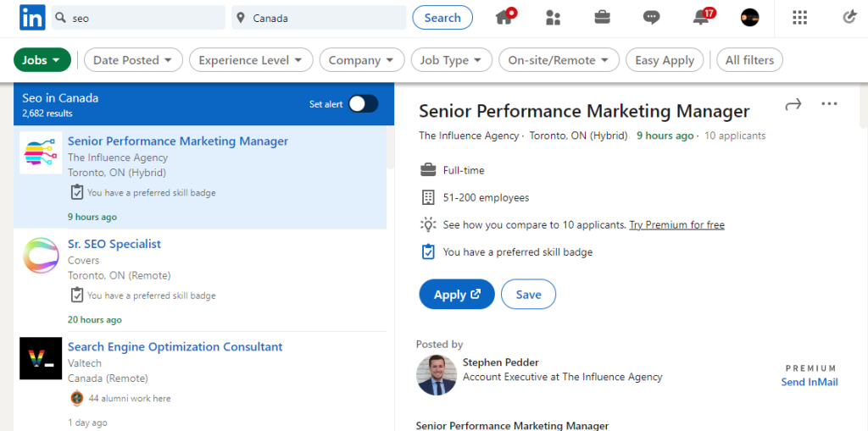Click The Influence Agency company logo
Image resolution: width=868 pixels, height=431 pixels.
pyautogui.click(x=41, y=152)
